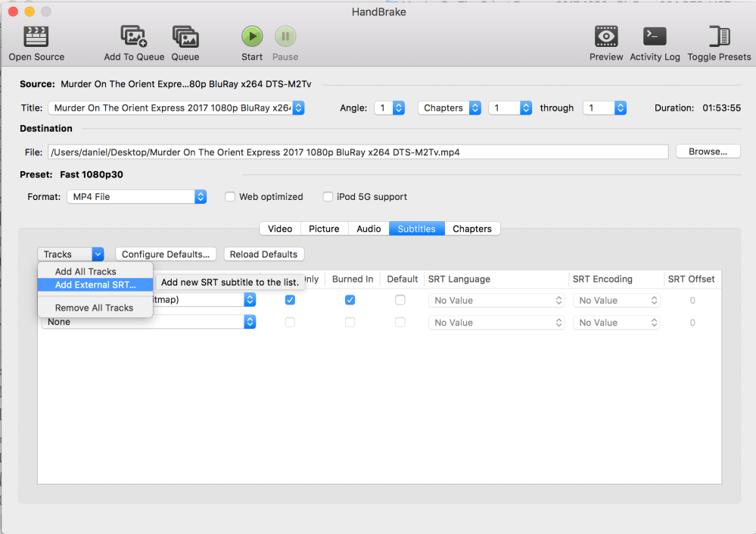Click Configure Defaults... button
756x534 pixels.
coord(166,255)
